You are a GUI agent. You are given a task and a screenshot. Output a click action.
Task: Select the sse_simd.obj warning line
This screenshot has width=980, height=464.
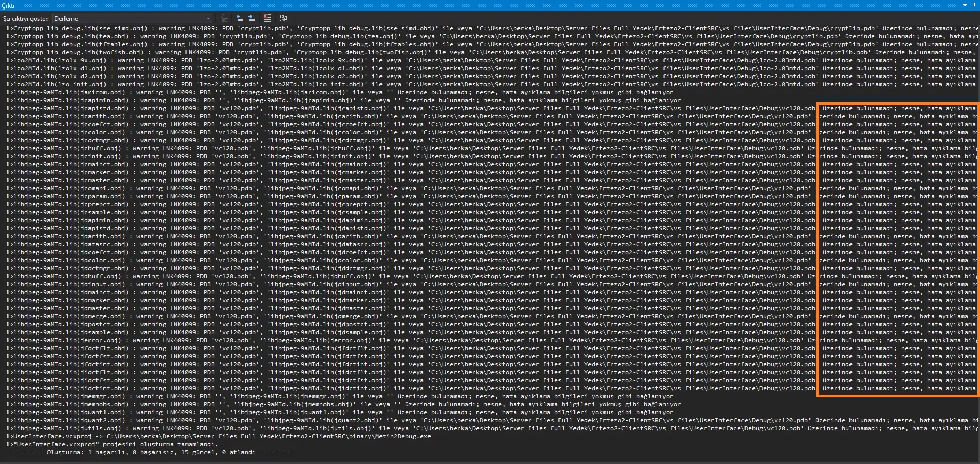(213, 28)
